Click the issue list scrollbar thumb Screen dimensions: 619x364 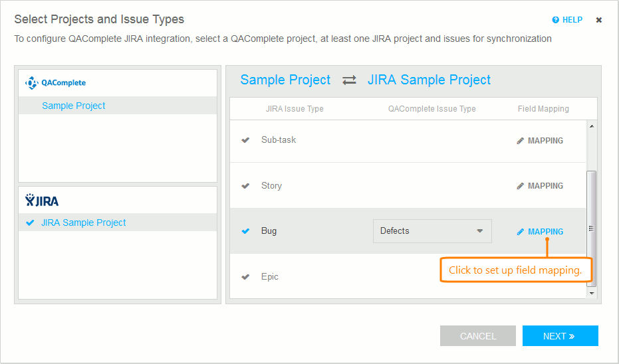point(592,228)
